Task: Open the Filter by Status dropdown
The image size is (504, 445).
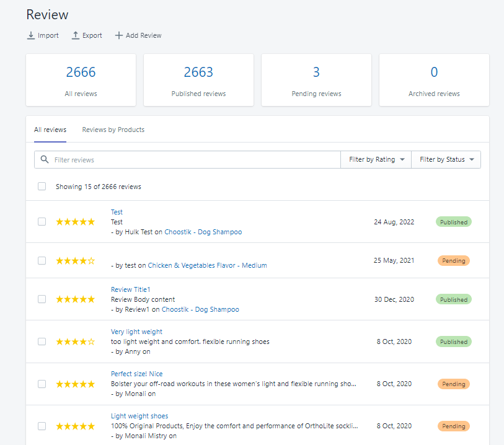Action: 446,159
